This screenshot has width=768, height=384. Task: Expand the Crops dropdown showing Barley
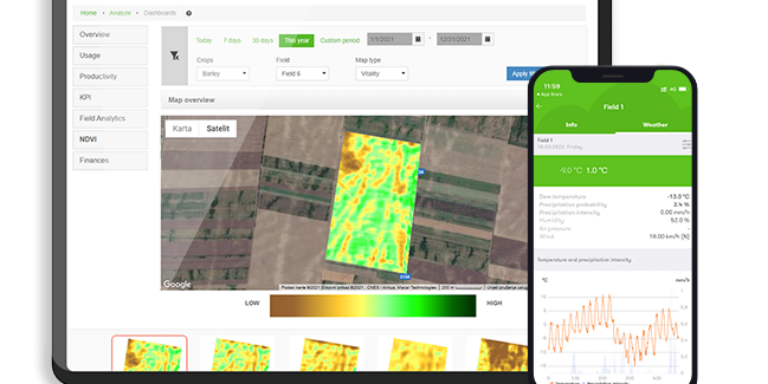click(x=223, y=74)
